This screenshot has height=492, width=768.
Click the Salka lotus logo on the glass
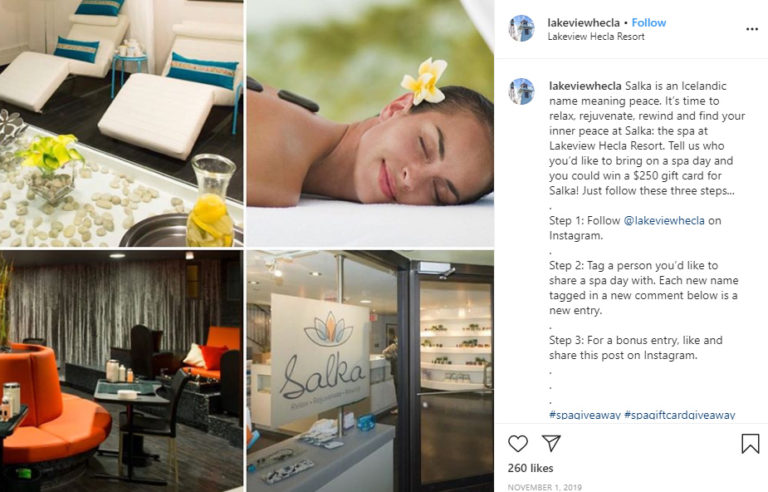329,329
